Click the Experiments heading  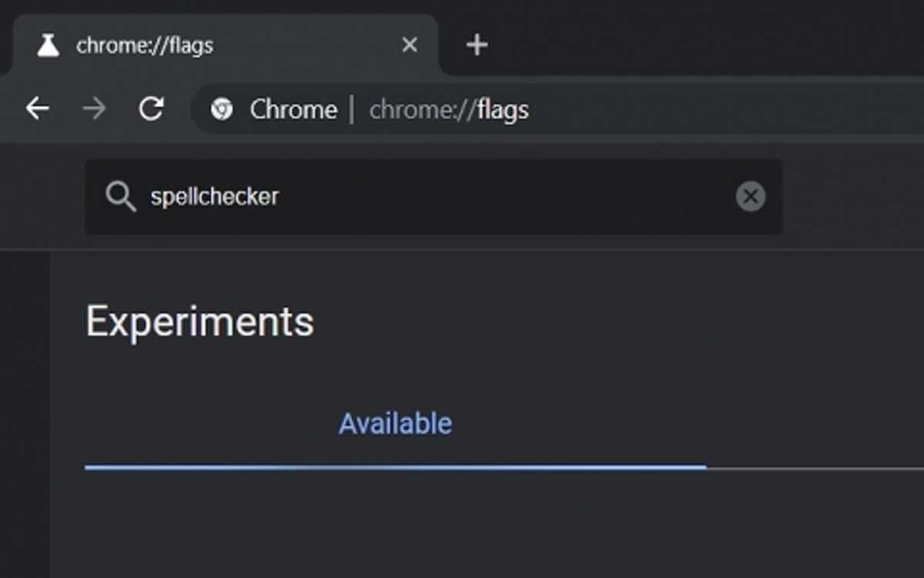point(200,321)
